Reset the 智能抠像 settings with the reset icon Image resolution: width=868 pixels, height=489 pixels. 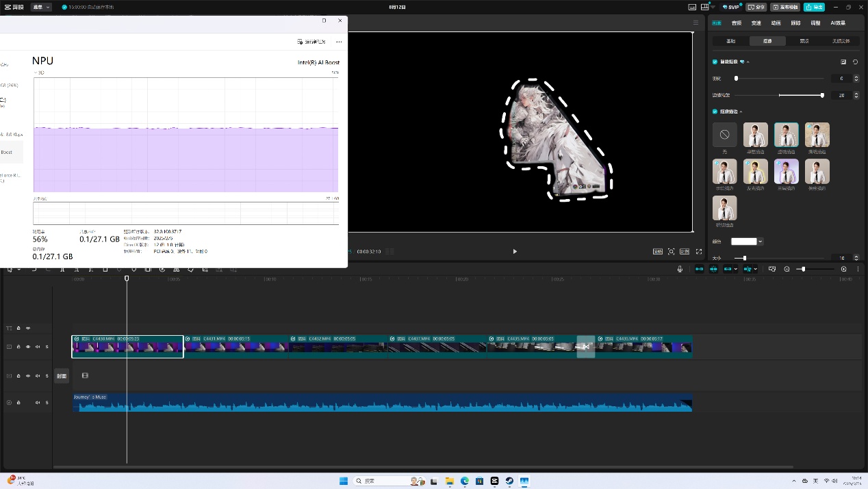tap(855, 62)
